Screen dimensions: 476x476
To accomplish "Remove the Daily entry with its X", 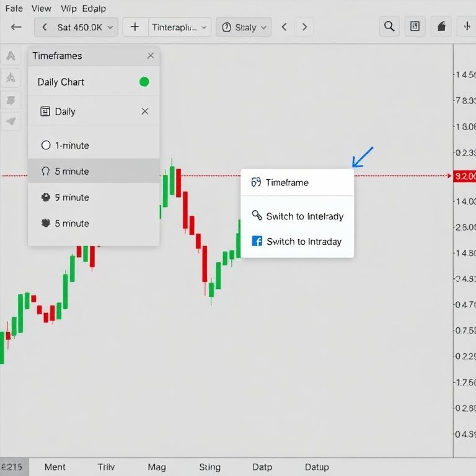I will [145, 112].
